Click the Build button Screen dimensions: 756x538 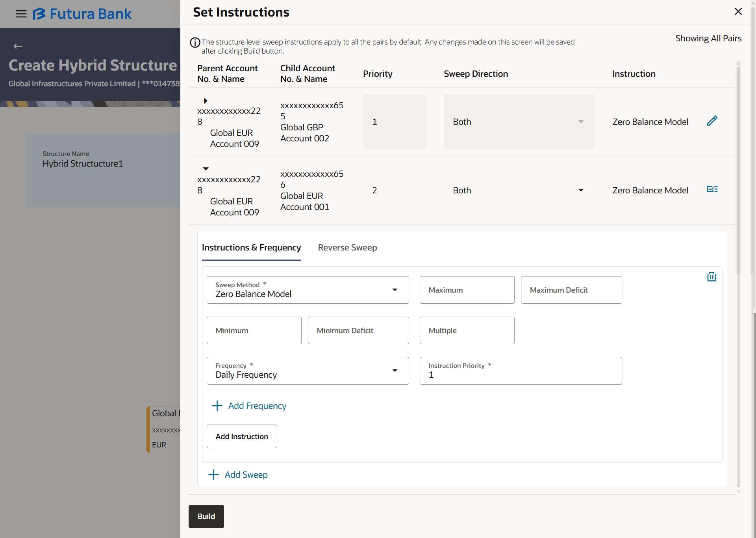coord(206,516)
